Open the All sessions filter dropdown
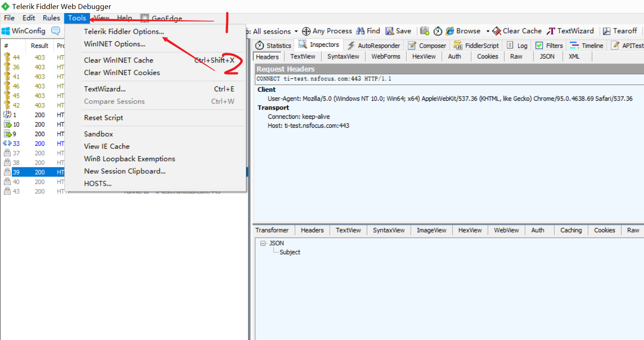This screenshot has width=644, height=340. click(x=296, y=31)
